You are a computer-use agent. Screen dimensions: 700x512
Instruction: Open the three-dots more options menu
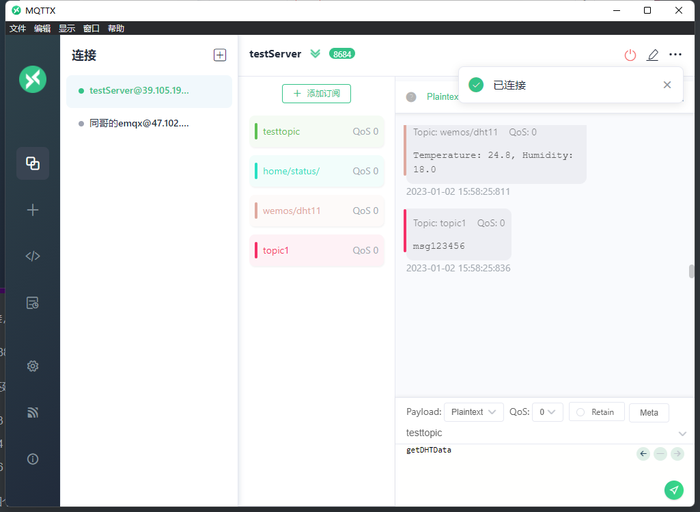[675, 54]
